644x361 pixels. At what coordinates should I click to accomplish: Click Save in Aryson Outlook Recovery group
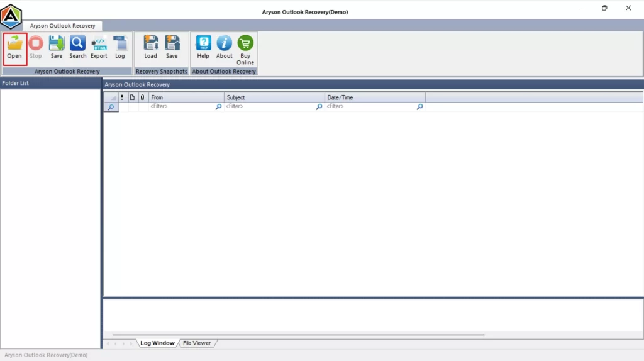point(56,47)
